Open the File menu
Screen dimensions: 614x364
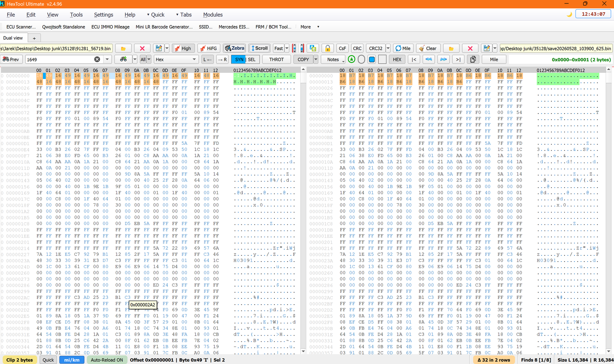coord(11,15)
